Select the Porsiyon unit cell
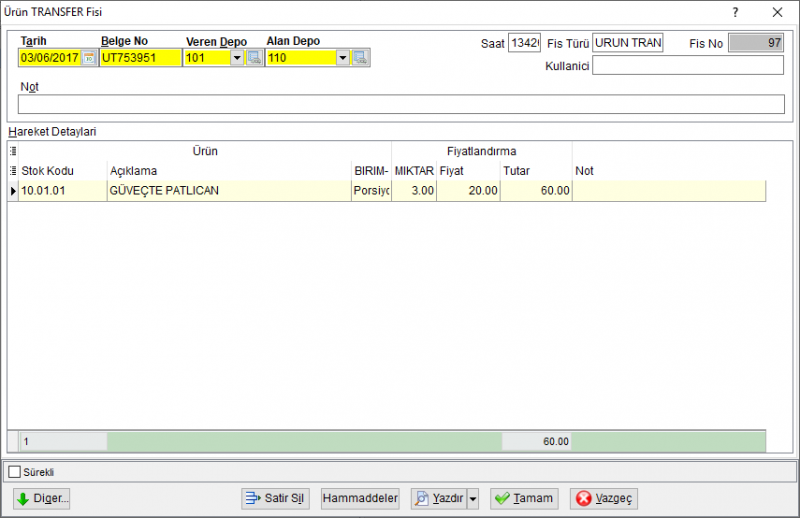 371,191
